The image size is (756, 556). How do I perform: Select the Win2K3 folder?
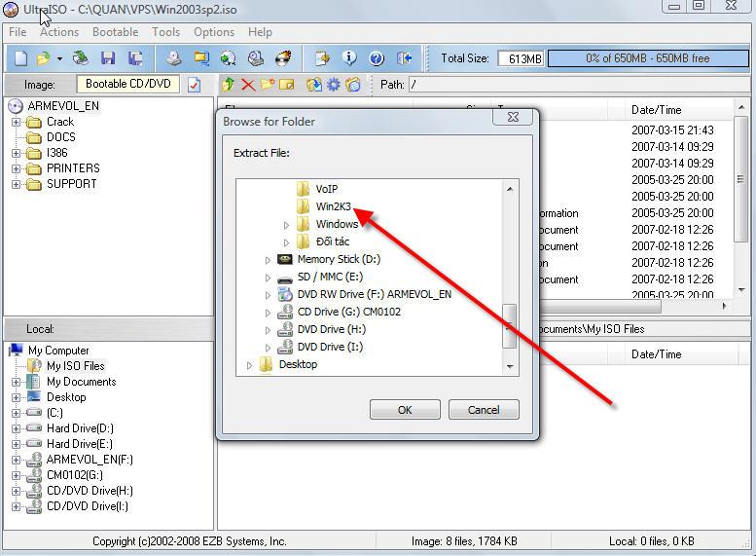click(x=333, y=206)
